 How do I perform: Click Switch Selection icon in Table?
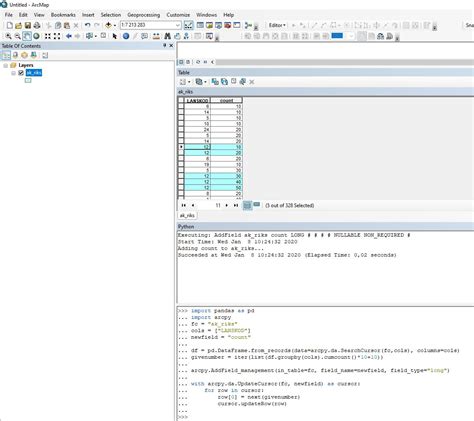coord(224,82)
